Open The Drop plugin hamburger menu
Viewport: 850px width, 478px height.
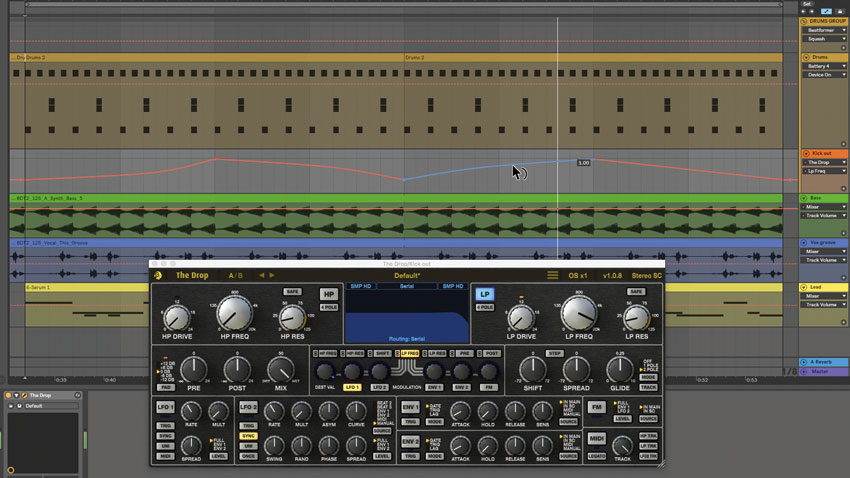tap(552, 275)
